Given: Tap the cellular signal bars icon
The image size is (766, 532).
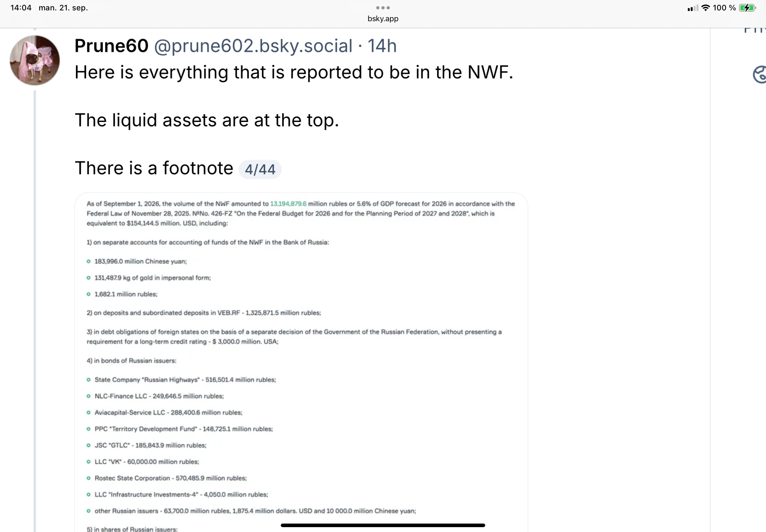Looking at the screenshot, I should pos(693,8).
